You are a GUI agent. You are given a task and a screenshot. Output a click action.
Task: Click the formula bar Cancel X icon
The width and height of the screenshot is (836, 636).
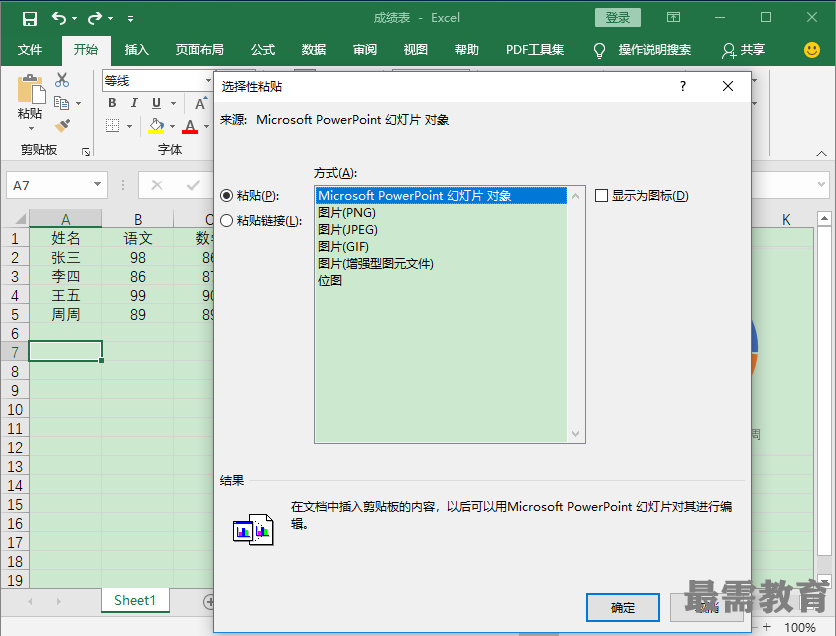(x=157, y=186)
